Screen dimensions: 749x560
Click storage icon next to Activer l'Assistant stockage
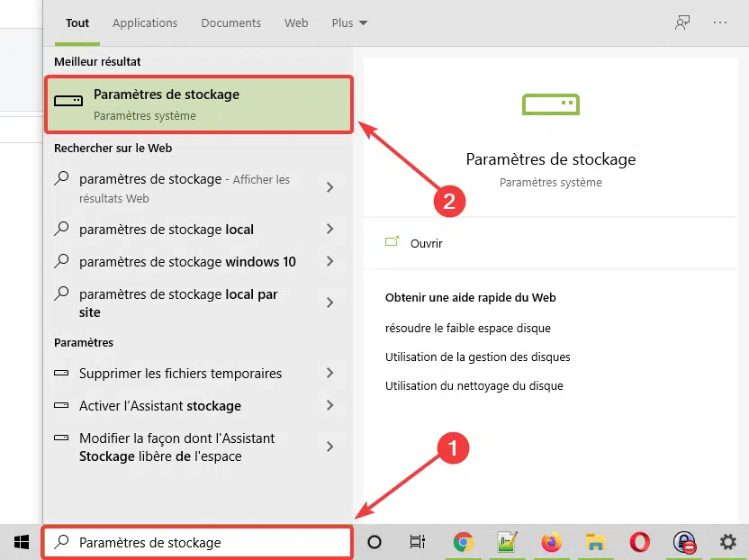point(61,405)
